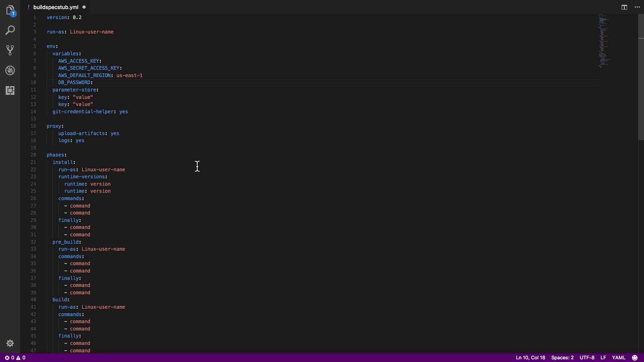Screen dimensions: 644x362
Task: Click the Ln 10, Col 18 indicator
Action: coord(530,358)
